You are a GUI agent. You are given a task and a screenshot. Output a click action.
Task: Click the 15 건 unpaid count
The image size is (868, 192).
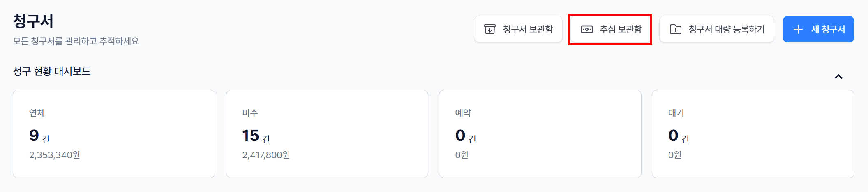(256, 136)
